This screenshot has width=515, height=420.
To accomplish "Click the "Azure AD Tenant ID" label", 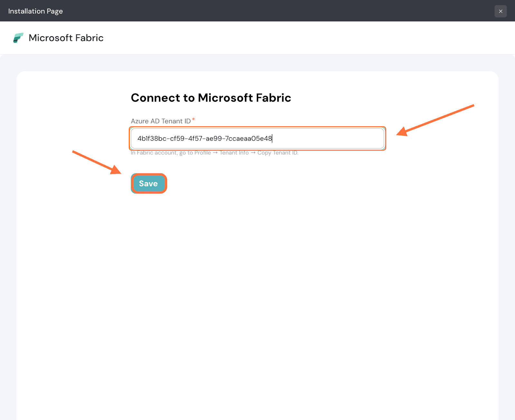I will pos(161,121).
